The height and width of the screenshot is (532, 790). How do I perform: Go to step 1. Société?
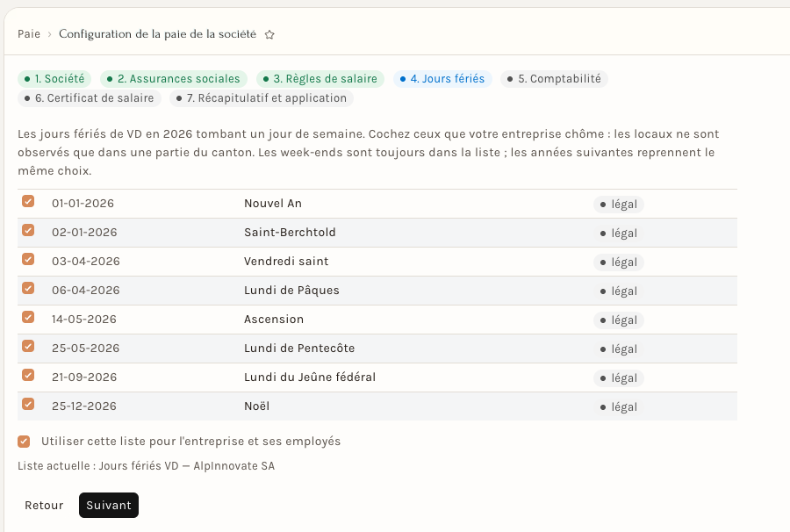[54, 79]
